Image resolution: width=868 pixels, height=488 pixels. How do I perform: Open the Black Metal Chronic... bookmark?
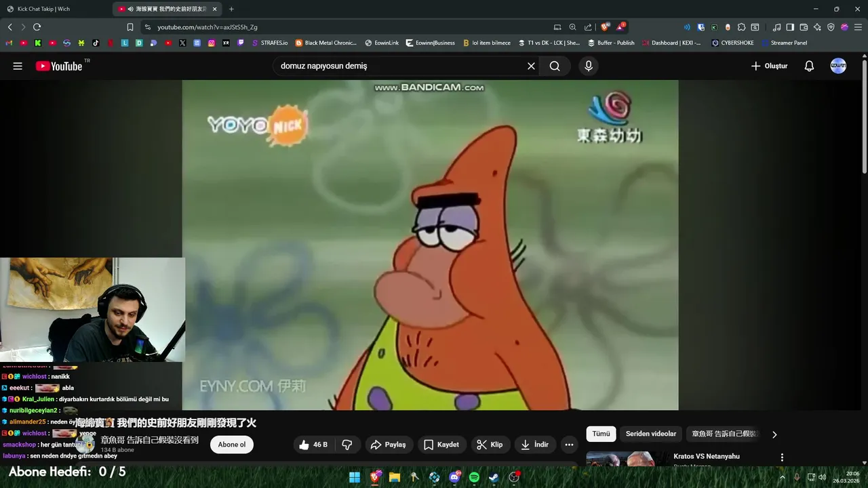tap(326, 43)
